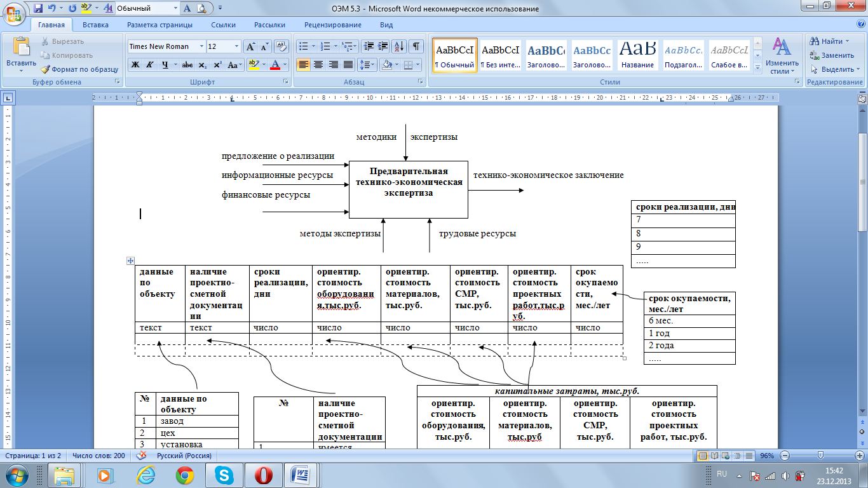Open the Разметка страницы tab

tap(159, 25)
